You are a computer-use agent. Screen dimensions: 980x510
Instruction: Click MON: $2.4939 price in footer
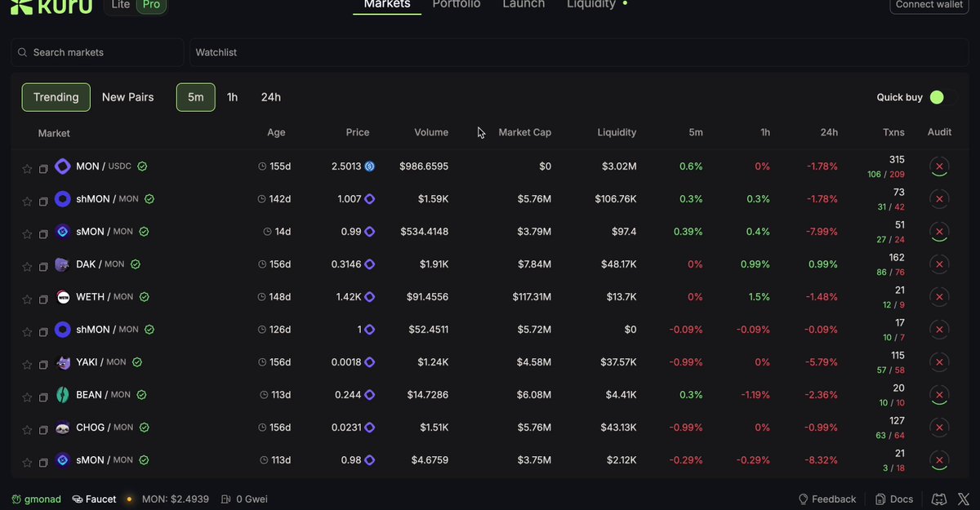coord(176,499)
